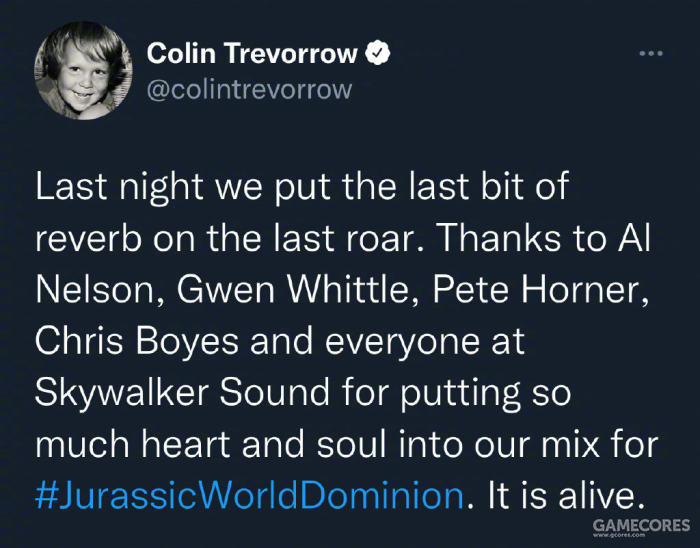700x548 pixels.
Task: Open the three-dot more options menu
Action: click(651, 53)
